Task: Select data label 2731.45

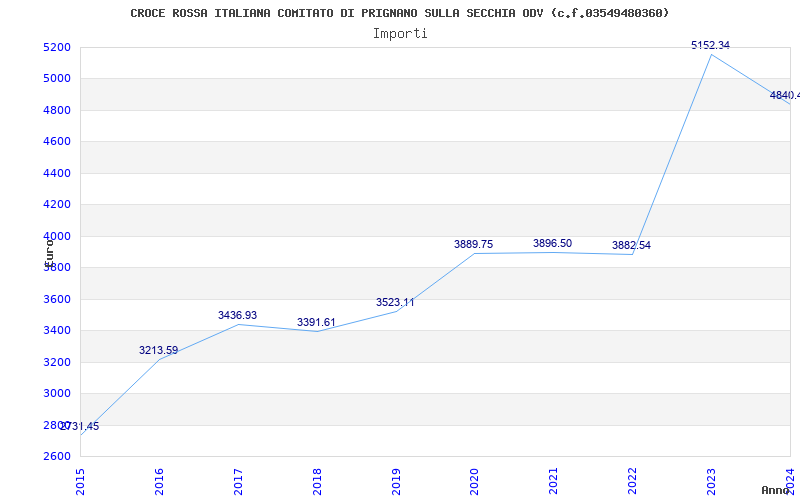Action: (80, 426)
